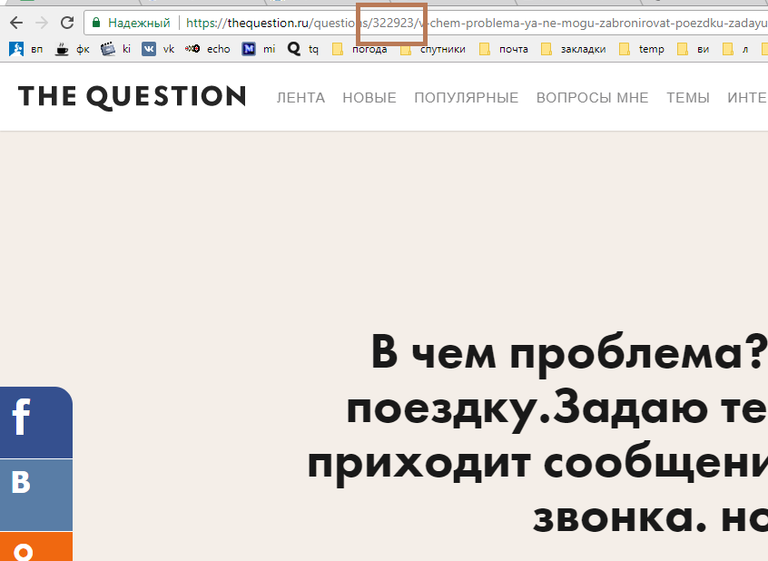Open the 'вп' bookmark

[x=26, y=48]
